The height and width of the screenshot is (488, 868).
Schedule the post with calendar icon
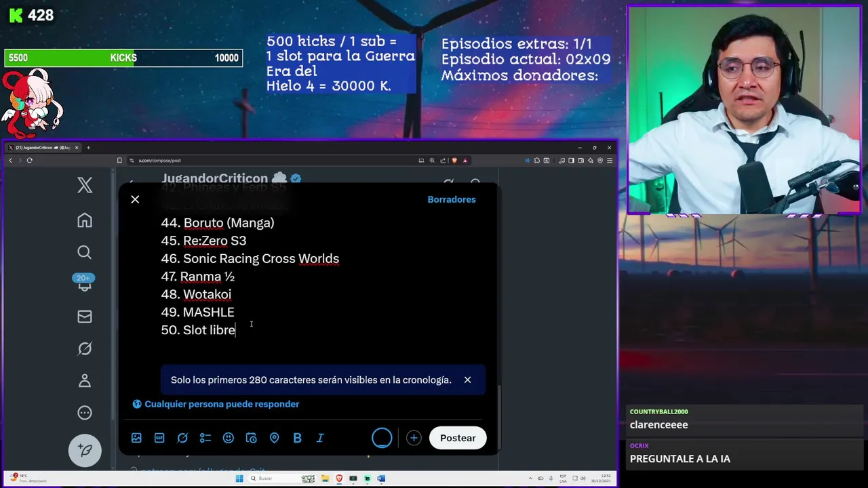coord(252,438)
